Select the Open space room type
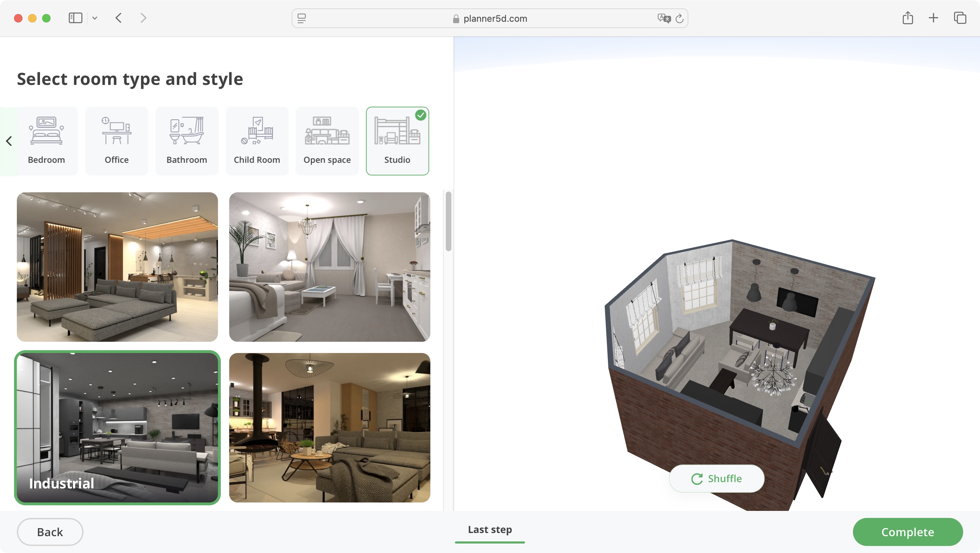Screen dimensions: 980x553 tap(327, 141)
